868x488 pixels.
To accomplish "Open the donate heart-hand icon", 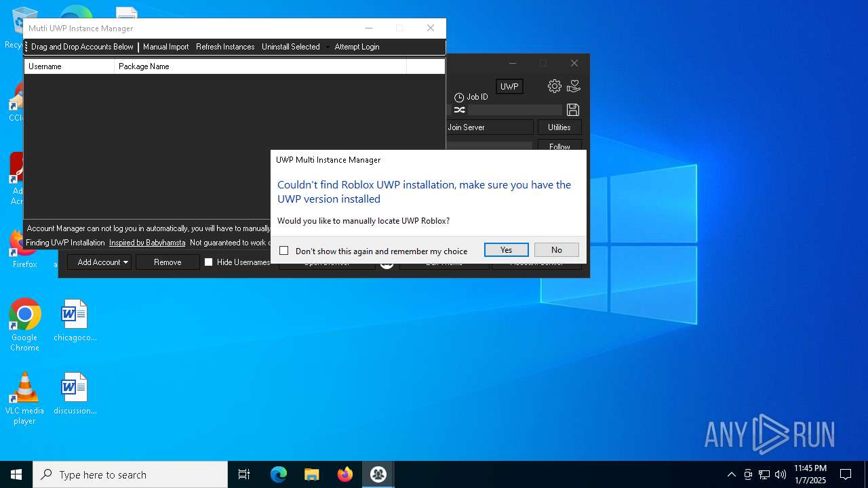I will 574,86.
